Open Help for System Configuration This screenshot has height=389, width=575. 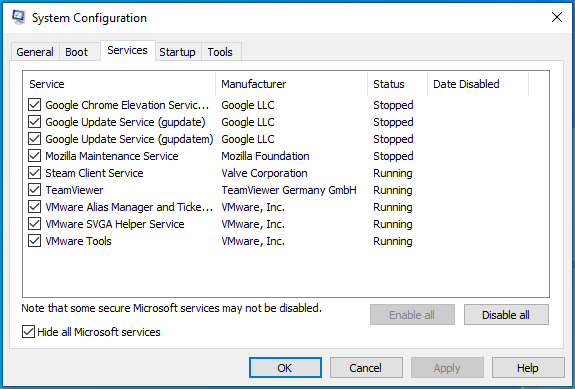[528, 367]
